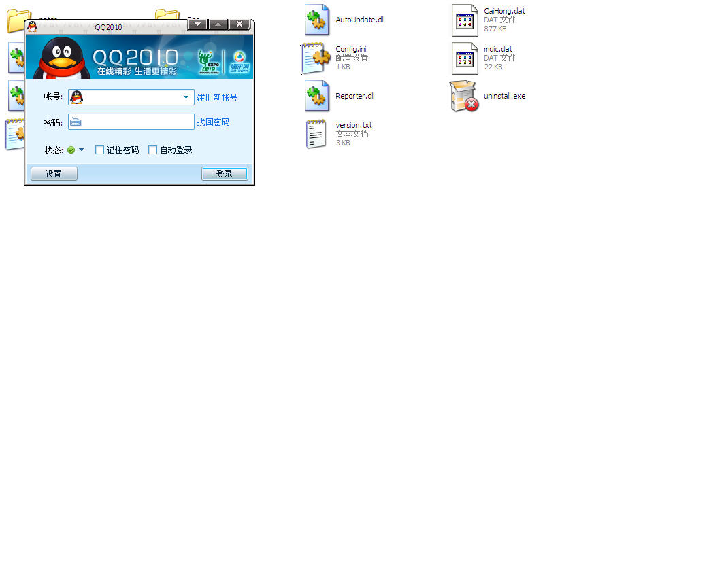
Task: Open the 设置 settings panel
Action: point(53,173)
